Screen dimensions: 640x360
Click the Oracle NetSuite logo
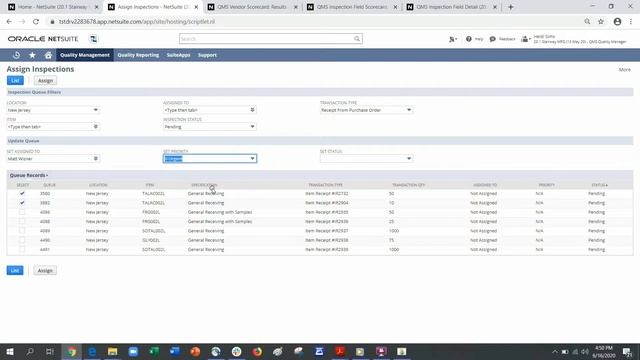coord(43,39)
